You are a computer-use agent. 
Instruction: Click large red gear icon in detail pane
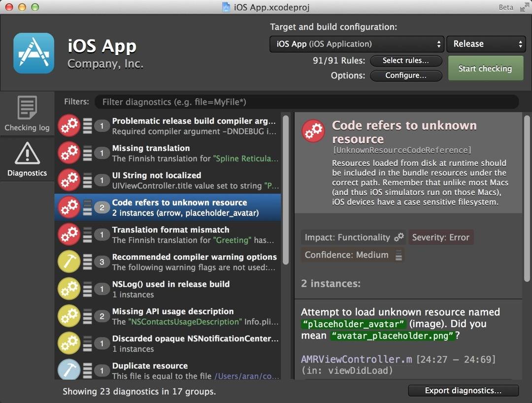pos(313,131)
